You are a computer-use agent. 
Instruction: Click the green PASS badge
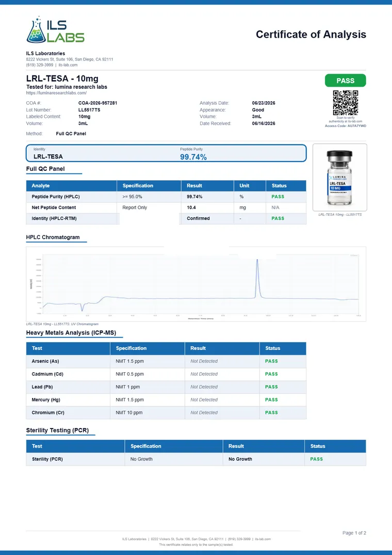click(346, 81)
